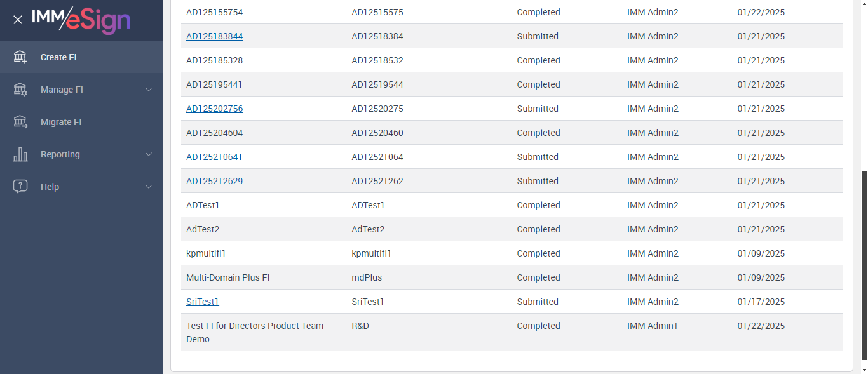
Task: Expand the Manage FI chevron
Action: tap(149, 90)
